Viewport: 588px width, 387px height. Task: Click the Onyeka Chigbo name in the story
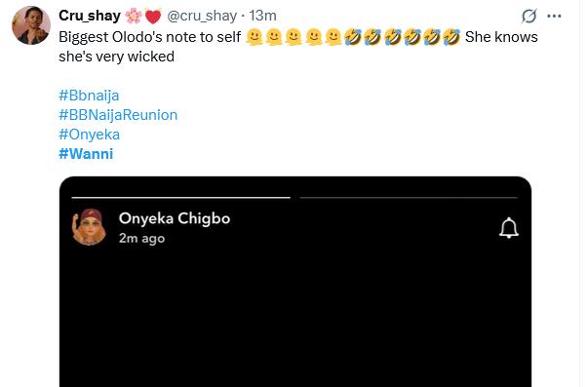(175, 218)
